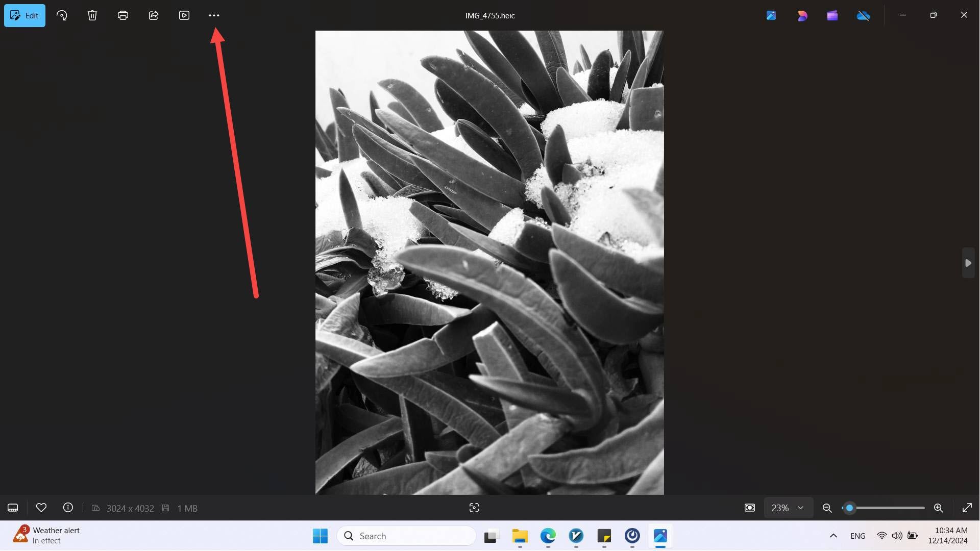980x551 pixels.
Task: Open the taskbar Search field
Action: tap(406, 536)
